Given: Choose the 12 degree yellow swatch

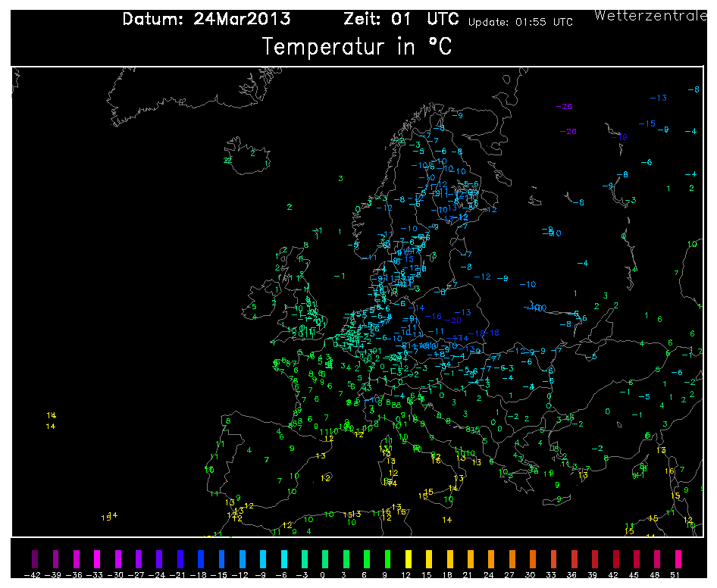Looking at the screenshot, I should 409,558.
